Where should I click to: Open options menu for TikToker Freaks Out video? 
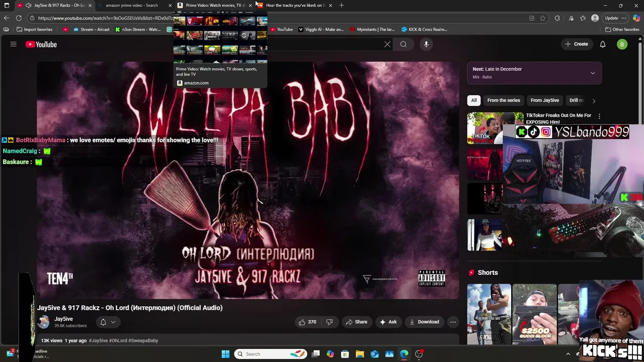[x=599, y=116]
